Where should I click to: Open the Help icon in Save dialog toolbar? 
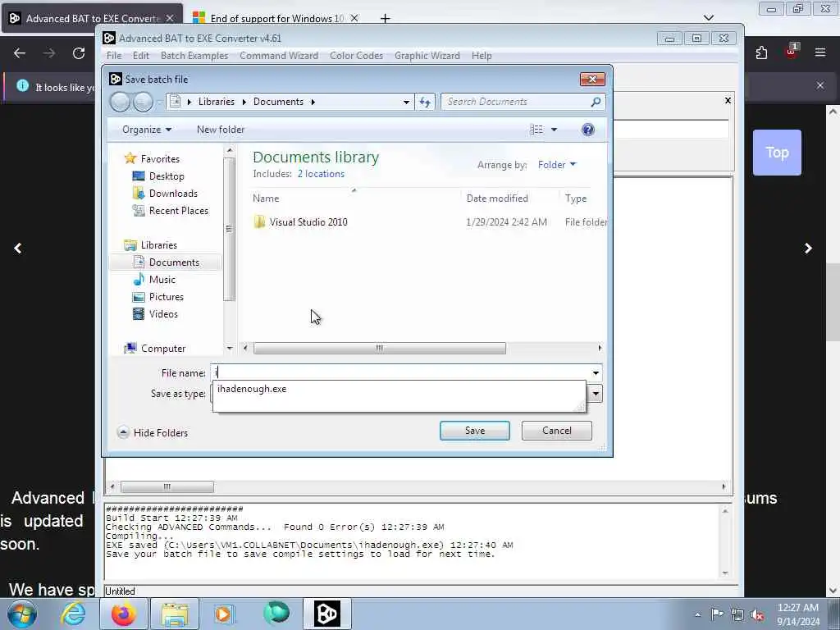[587, 130]
